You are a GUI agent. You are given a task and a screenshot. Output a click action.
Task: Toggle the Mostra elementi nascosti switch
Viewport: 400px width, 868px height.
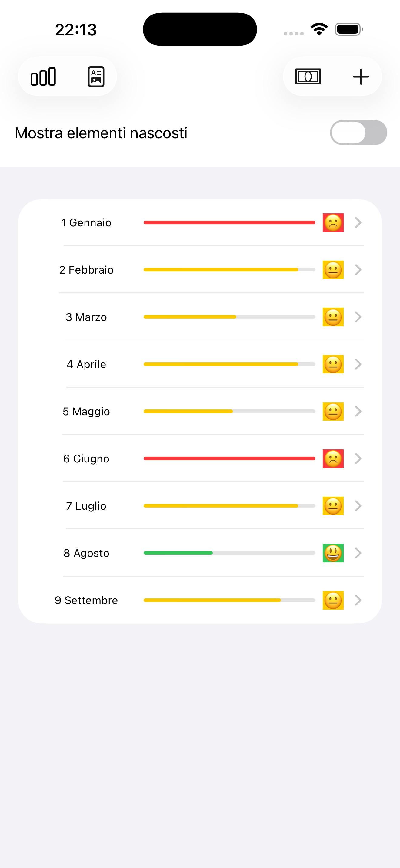[x=358, y=133]
